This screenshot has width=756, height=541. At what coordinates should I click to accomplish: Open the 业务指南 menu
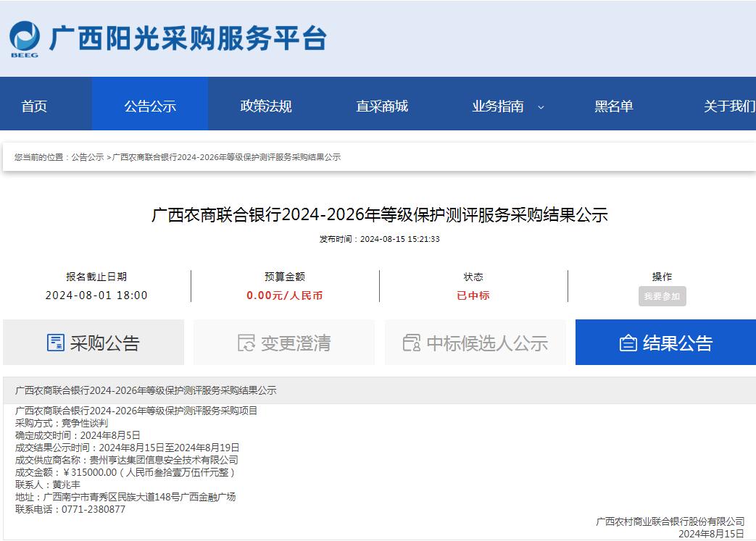(x=497, y=106)
